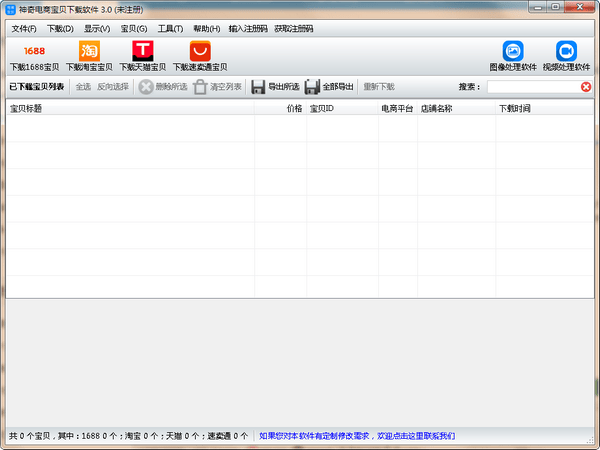This screenshot has height=450, width=600.
Task: Click the 反向选择 invert selection button
Action: [113, 87]
